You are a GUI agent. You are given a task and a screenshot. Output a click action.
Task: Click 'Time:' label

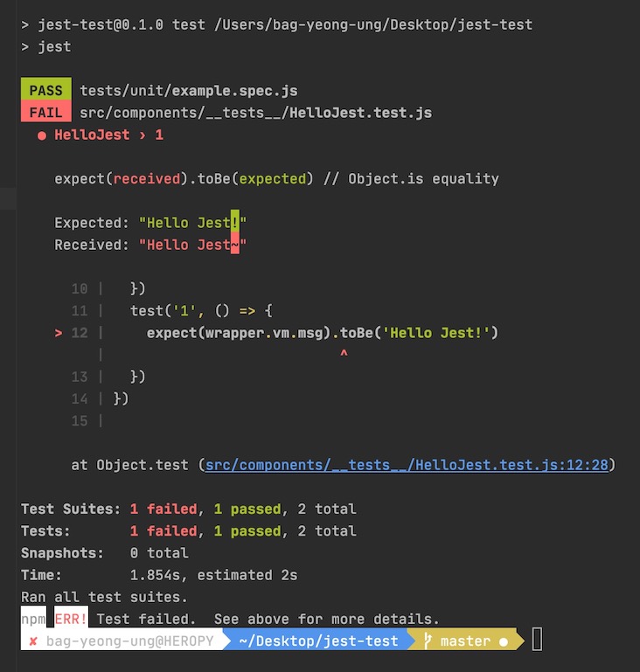pyautogui.click(x=42, y=575)
